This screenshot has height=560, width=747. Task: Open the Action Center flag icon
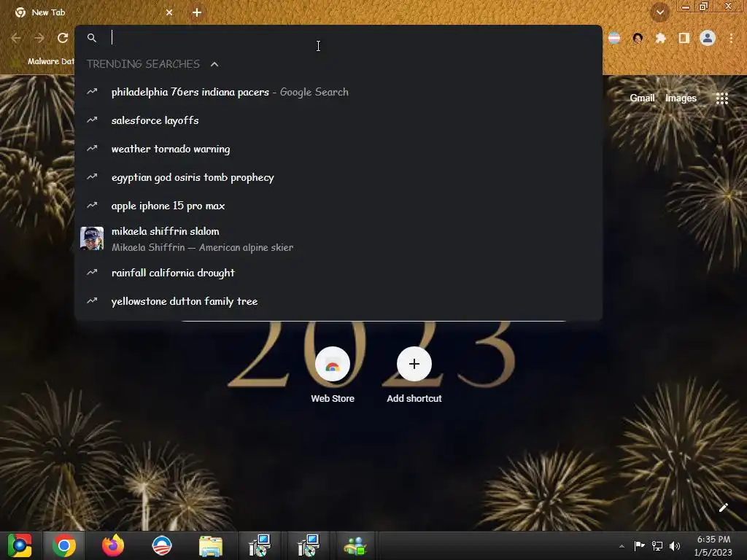pyautogui.click(x=639, y=545)
